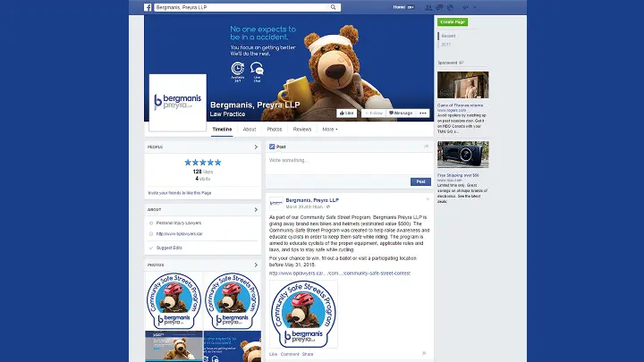Click the Post pencil icon in composer
The image size is (644, 362).
click(272, 147)
